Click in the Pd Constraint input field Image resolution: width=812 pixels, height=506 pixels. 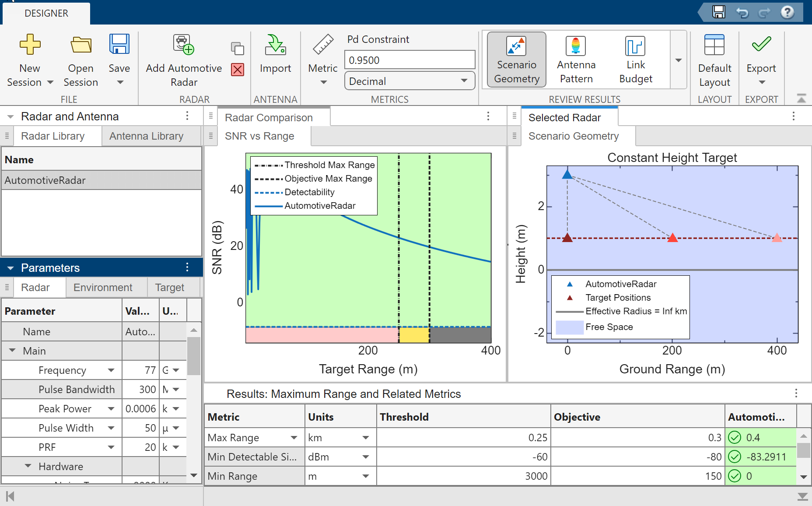click(x=409, y=60)
